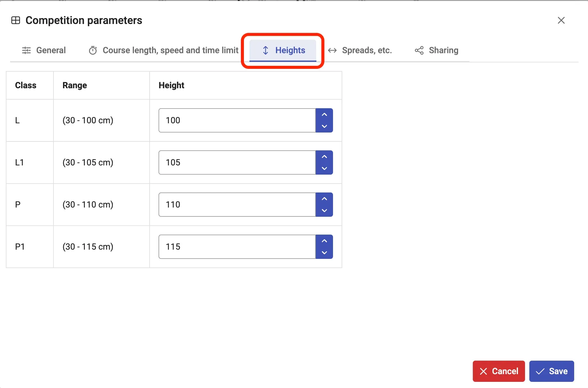Screen dimensions: 588x388
Task: Open the General tab
Action: (44, 50)
